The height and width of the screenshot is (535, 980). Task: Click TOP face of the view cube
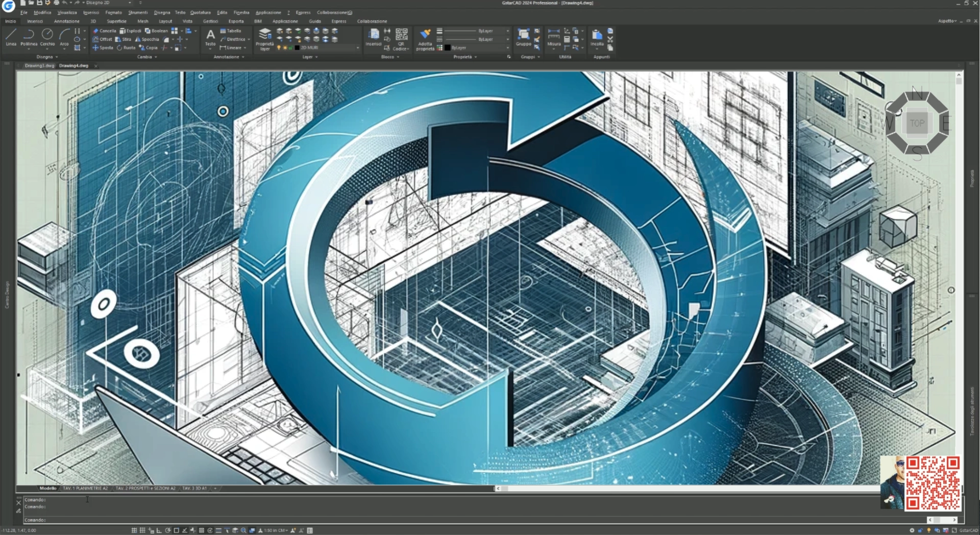[917, 123]
